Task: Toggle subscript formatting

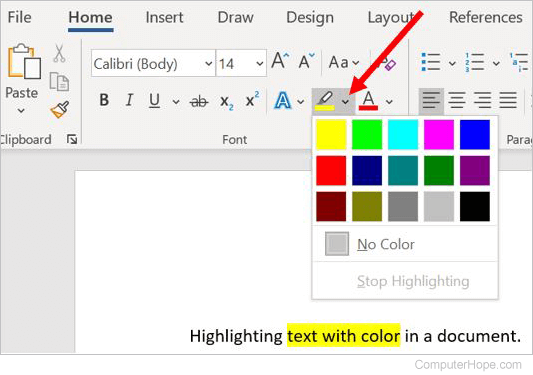Action: [227, 102]
